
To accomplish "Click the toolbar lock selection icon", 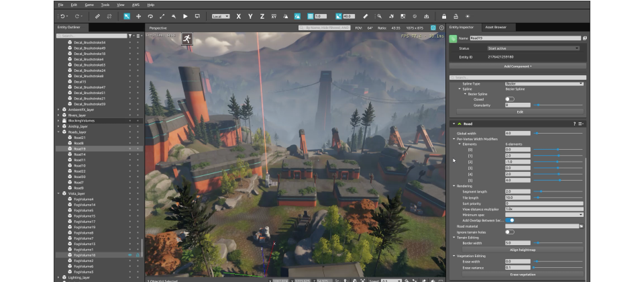I will [x=444, y=16].
